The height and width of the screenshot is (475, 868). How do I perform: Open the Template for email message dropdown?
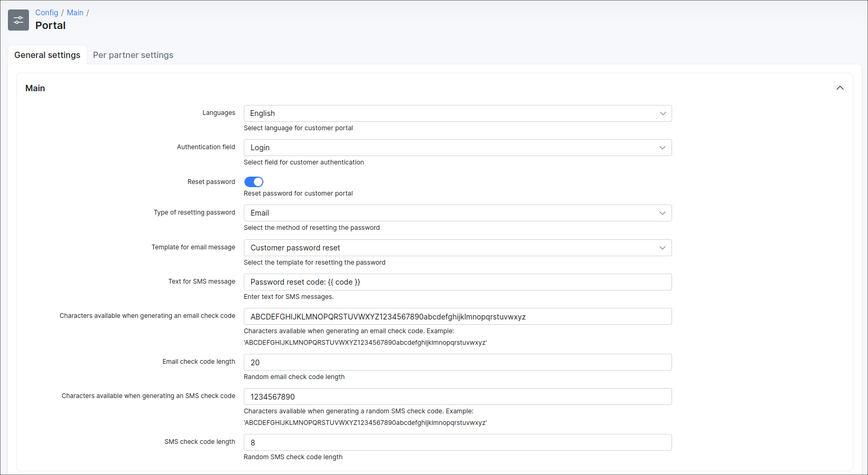[x=457, y=248]
